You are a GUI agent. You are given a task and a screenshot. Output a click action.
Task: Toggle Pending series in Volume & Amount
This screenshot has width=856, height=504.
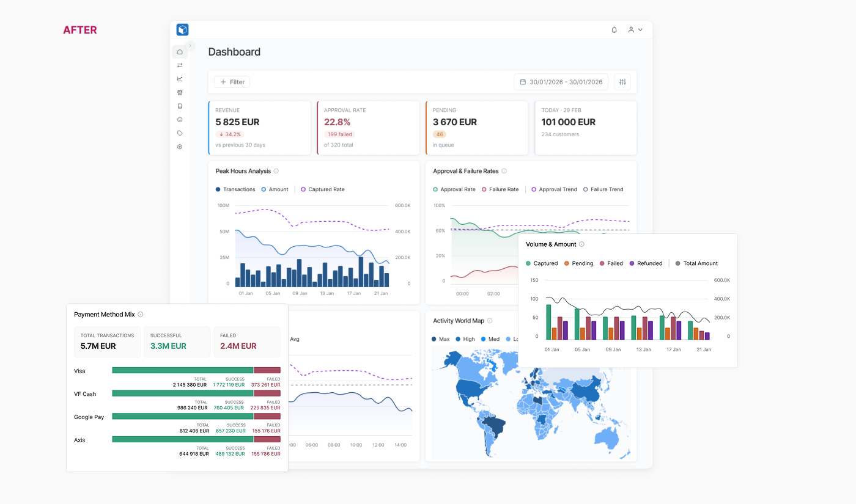[x=578, y=263]
